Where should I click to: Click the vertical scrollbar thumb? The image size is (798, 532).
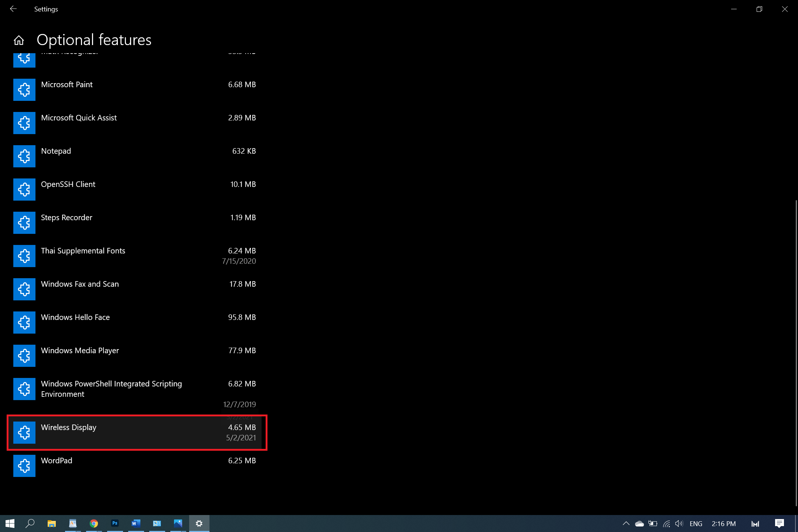click(x=796, y=353)
